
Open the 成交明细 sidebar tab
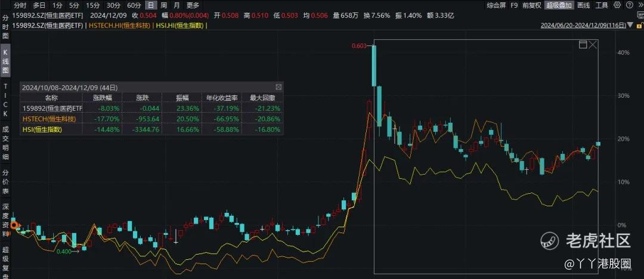coord(5,143)
